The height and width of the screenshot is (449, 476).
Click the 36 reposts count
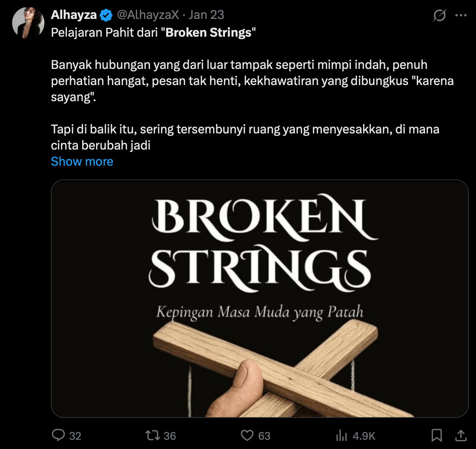coord(170,436)
